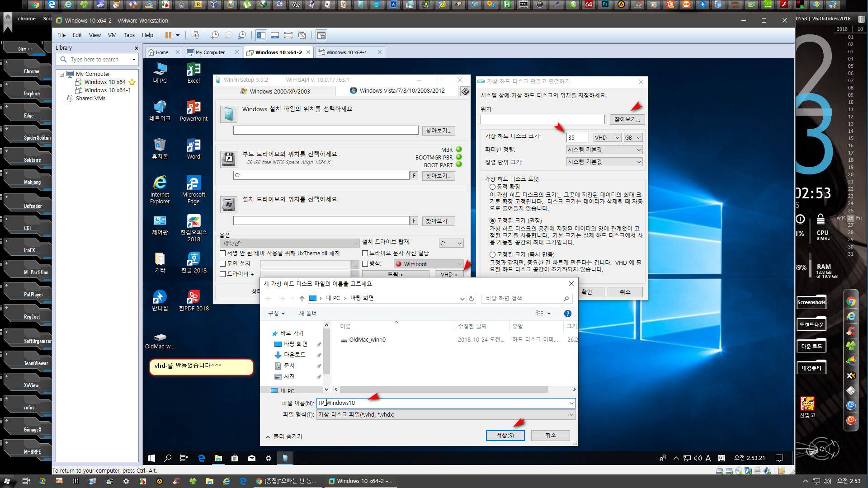868x488 pixels.
Task: Check 서명 안 된 테마 UxTheme.dll 패치 option
Action: [x=222, y=253]
